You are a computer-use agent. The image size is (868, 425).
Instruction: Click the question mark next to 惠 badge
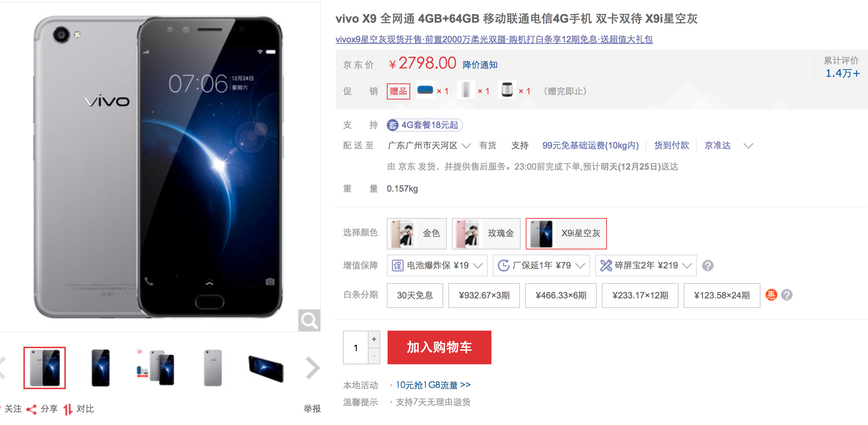coord(787,295)
